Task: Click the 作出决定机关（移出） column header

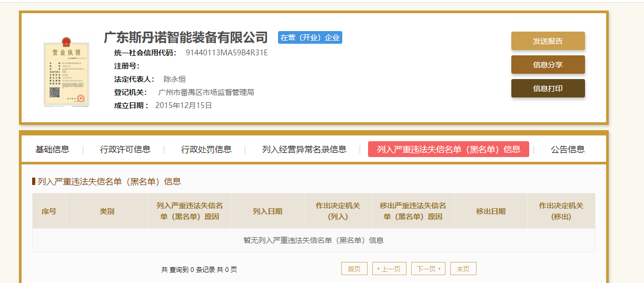Action: (x=561, y=211)
